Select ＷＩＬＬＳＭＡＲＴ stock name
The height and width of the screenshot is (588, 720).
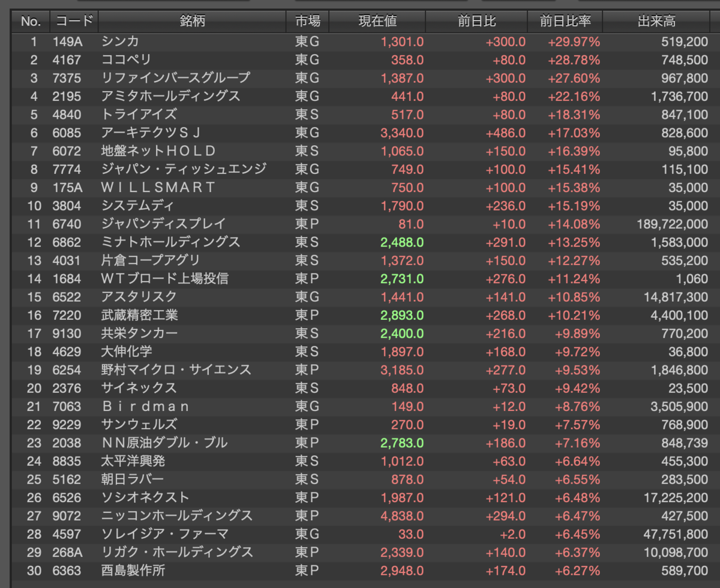pos(158,187)
